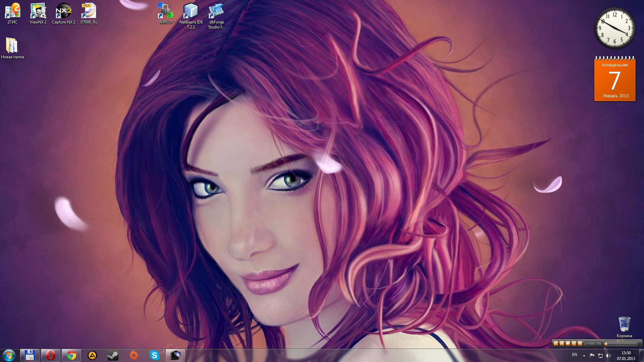Click the volume speaker tray icon
Viewport: 644px width, 362px height.
tap(608, 355)
